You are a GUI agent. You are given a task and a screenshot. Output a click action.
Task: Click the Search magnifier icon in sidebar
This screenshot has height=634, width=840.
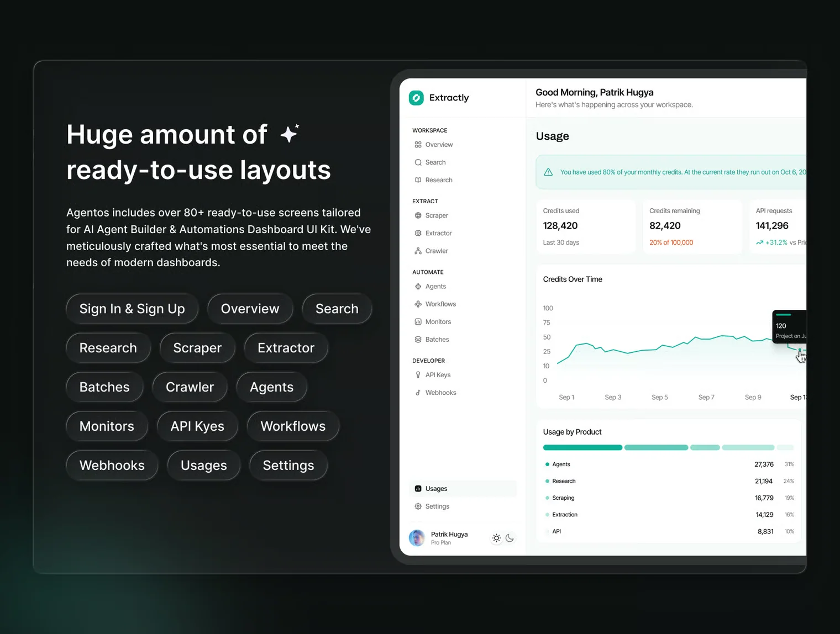(418, 162)
